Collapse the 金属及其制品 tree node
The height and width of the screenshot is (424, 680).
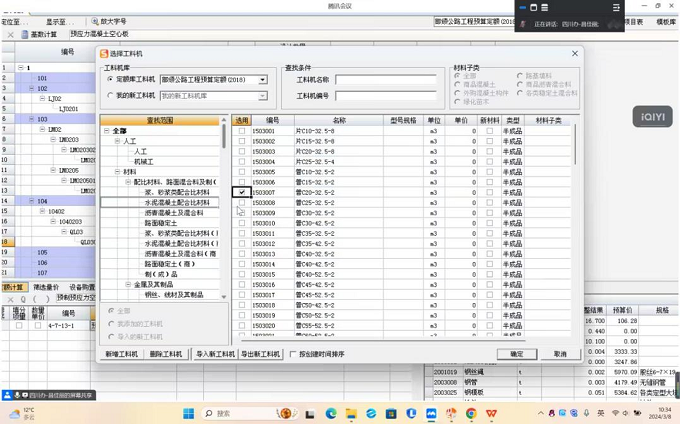pos(128,284)
